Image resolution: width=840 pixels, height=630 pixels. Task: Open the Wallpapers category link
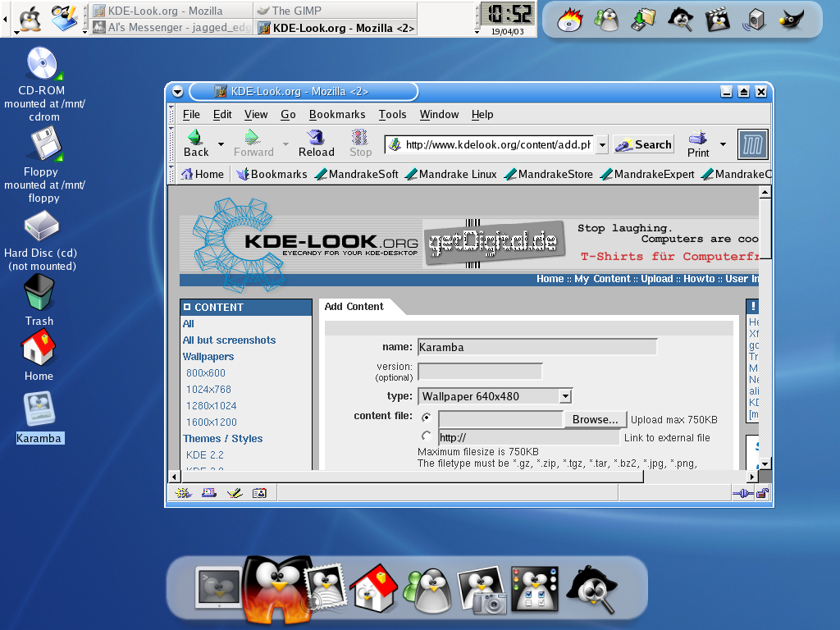pyautogui.click(x=208, y=356)
